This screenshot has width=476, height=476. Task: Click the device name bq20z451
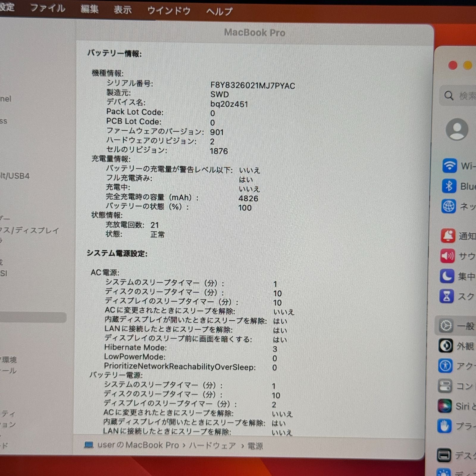coord(229,104)
